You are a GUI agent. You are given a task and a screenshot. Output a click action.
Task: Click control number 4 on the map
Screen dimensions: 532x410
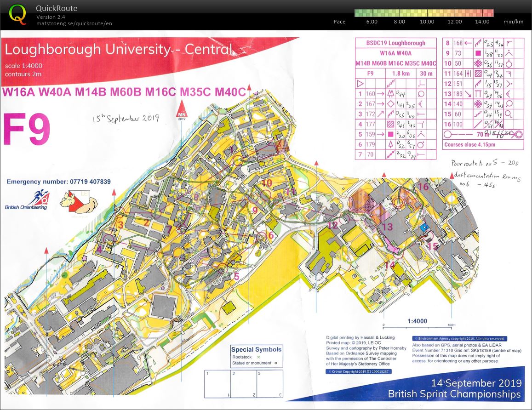click(99, 249)
